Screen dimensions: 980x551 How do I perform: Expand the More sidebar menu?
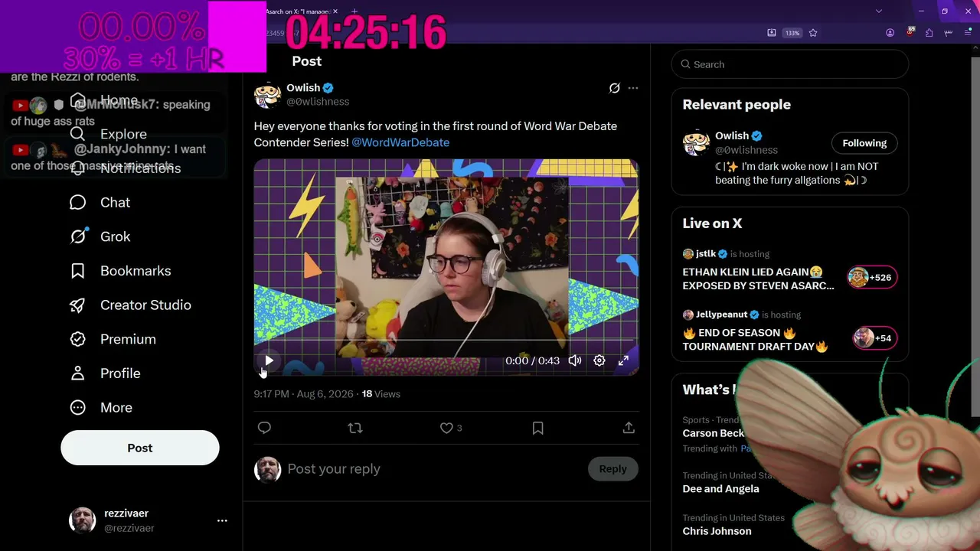coord(100,407)
